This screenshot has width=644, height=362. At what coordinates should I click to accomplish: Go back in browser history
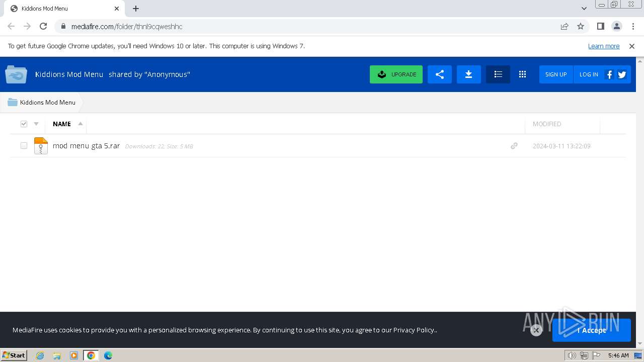[x=11, y=26]
